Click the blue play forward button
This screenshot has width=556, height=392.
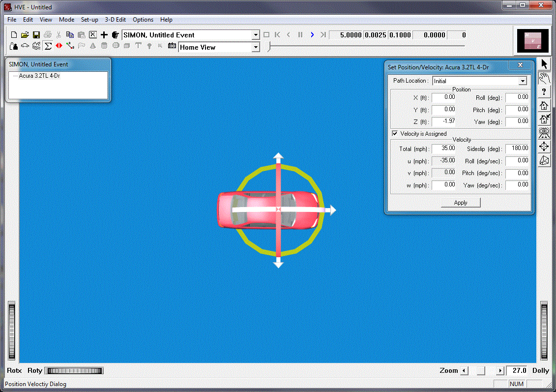coord(312,35)
